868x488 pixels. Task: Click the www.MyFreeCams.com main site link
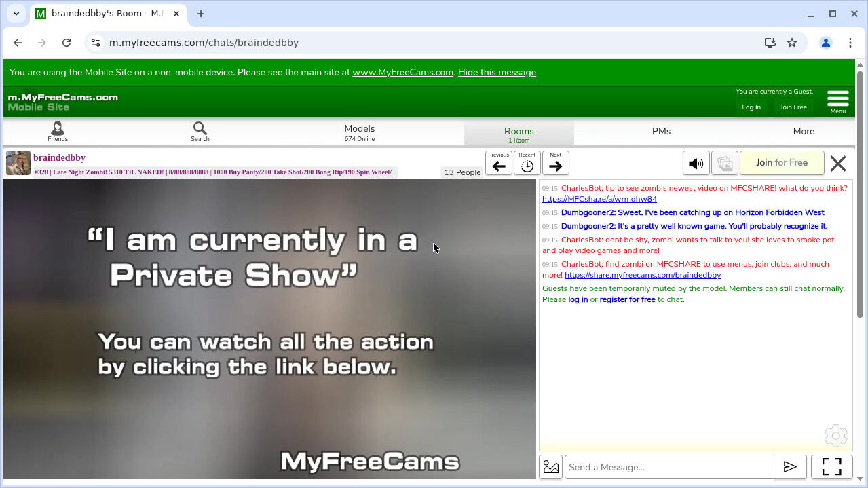pyautogui.click(x=402, y=73)
